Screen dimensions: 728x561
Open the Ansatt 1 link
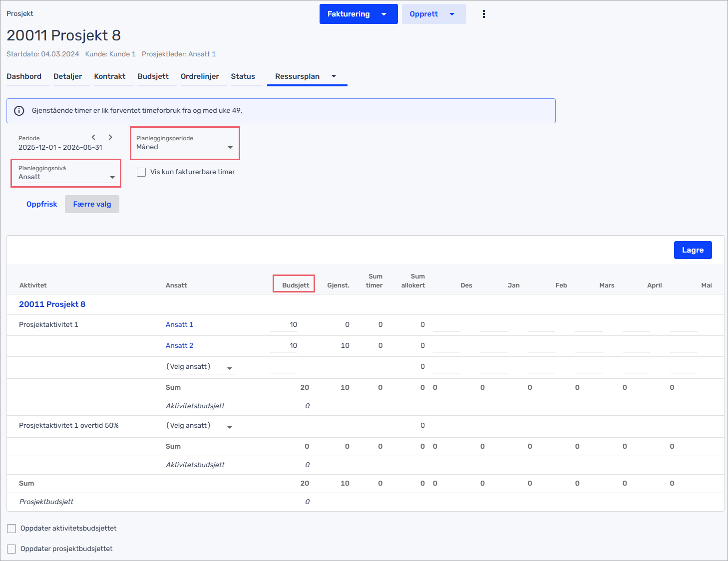click(x=179, y=324)
